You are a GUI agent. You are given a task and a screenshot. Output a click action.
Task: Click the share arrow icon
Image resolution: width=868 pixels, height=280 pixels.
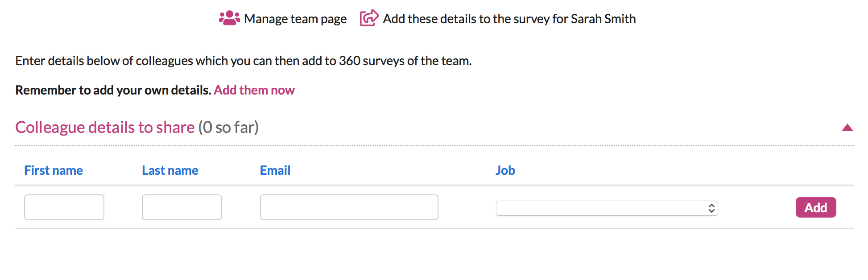pos(369,18)
